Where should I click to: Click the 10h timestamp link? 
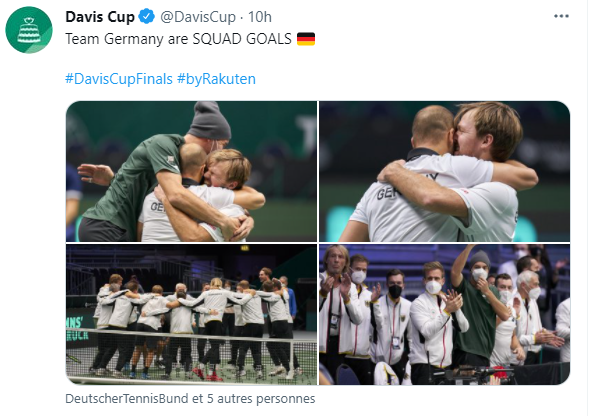pos(260,17)
